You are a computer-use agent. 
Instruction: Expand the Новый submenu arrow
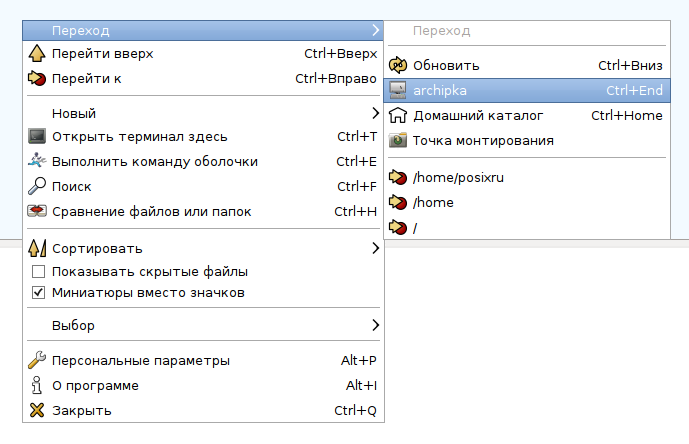click(375, 113)
